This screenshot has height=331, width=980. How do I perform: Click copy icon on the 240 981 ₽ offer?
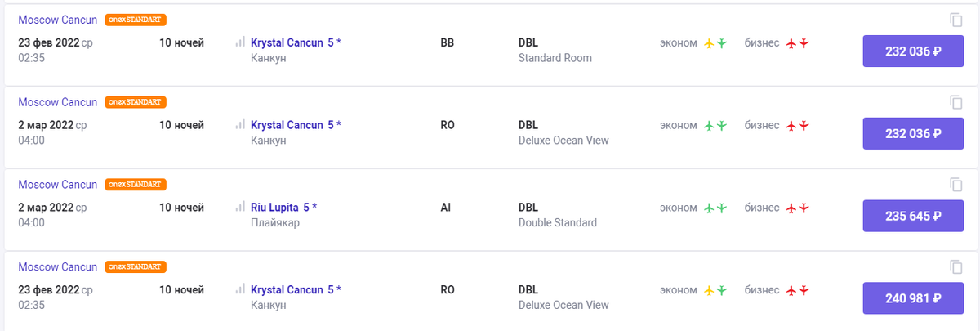pyautogui.click(x=956, y=266)
